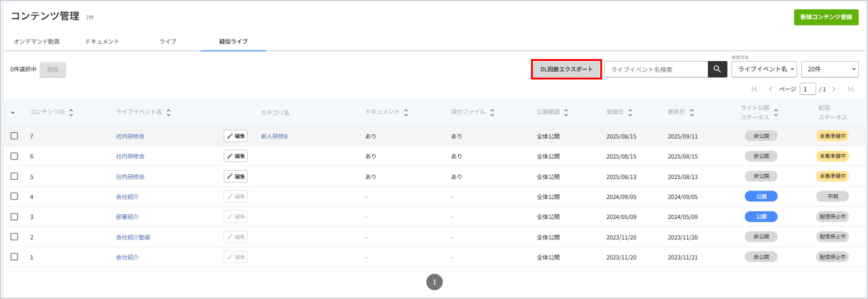Click 本番準備中 badge for ID 7
Screen dimensions: 868x299
(x=832, y=136)
